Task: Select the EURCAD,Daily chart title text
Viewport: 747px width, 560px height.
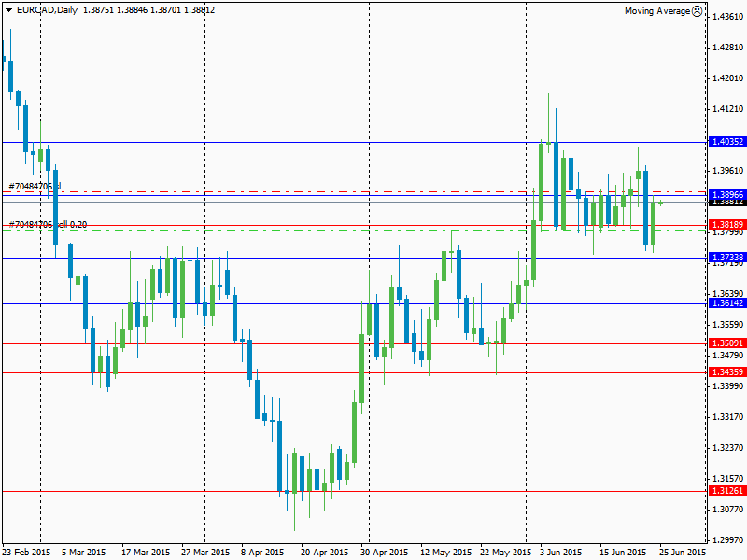Action: (48, 10)
